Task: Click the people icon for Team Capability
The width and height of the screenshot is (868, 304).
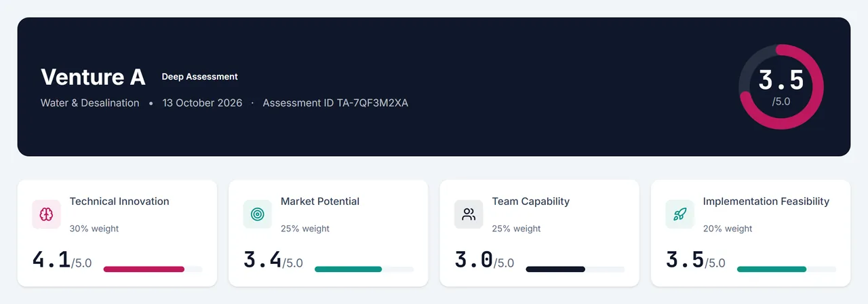Action: click(x=469, y=214)
